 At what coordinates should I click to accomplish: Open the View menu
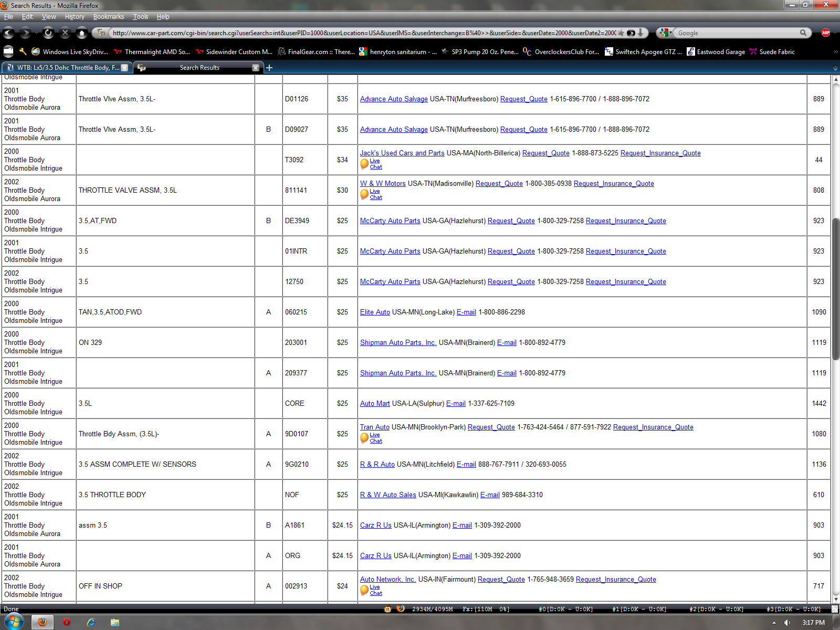click(x=49, y=17)
